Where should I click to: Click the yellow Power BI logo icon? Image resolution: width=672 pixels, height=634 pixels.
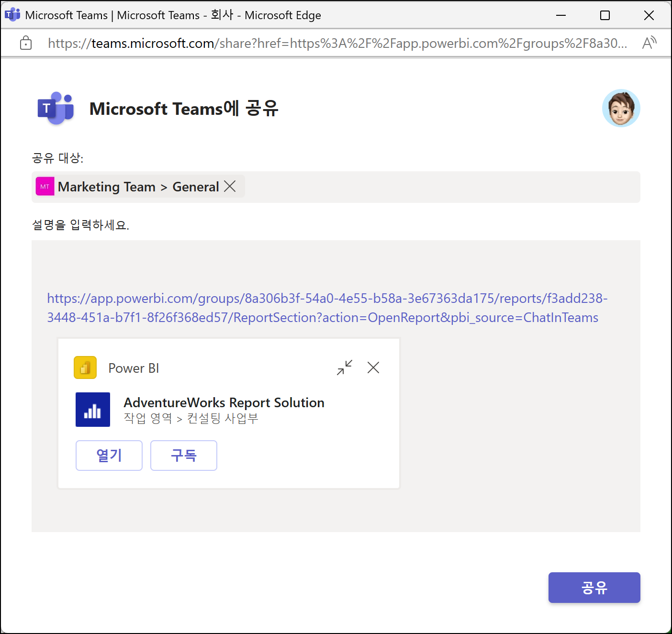click(x=85, y=367)
